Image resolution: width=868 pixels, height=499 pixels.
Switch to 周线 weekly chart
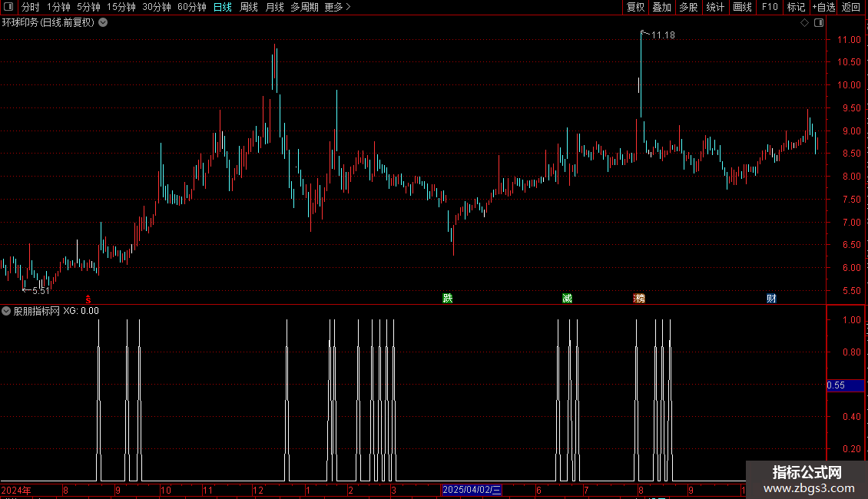[249, 7]
